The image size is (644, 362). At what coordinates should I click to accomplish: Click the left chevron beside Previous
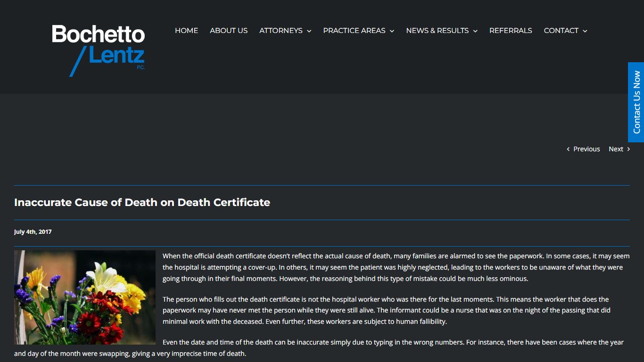[x=568, y=149]
